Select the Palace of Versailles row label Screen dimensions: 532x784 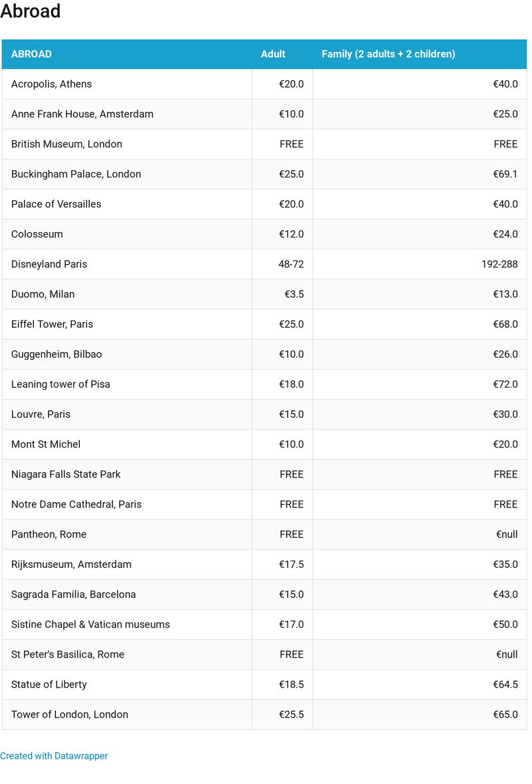click(x=56, y=204)
